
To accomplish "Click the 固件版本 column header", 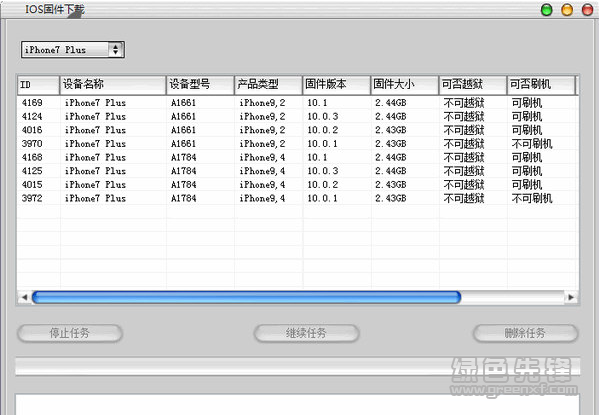I will pos(337,84).
